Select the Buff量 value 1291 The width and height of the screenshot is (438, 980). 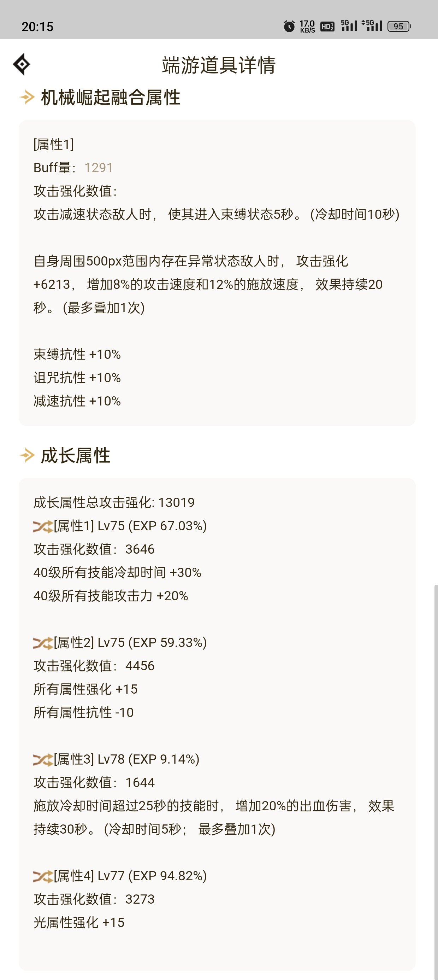point(99,168)
